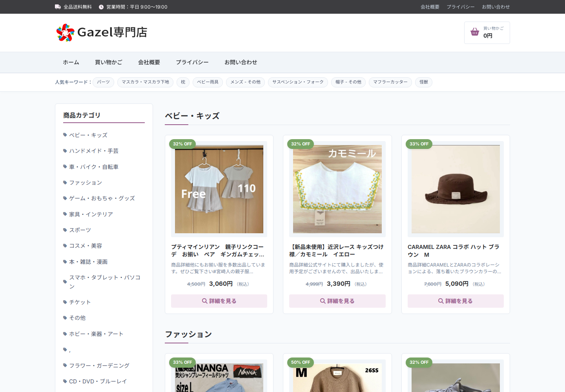Screen dimensions: 565x392
Task: Click the top-bar 会社概要 link
Action: coord(430,7)
